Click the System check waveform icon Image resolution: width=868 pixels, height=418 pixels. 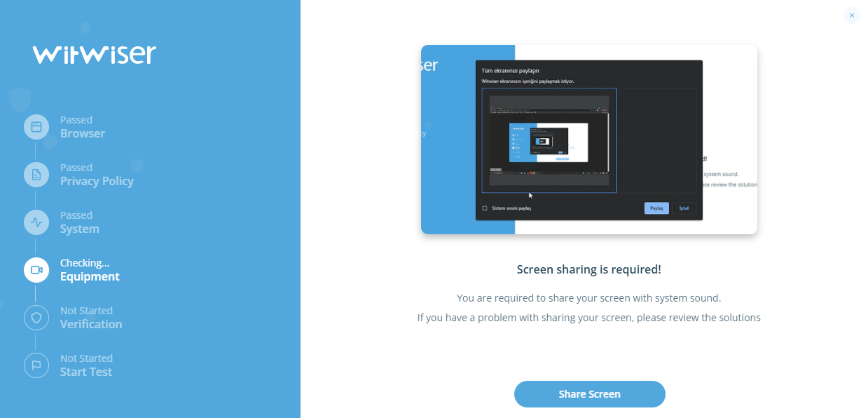(x=36, y=222)
